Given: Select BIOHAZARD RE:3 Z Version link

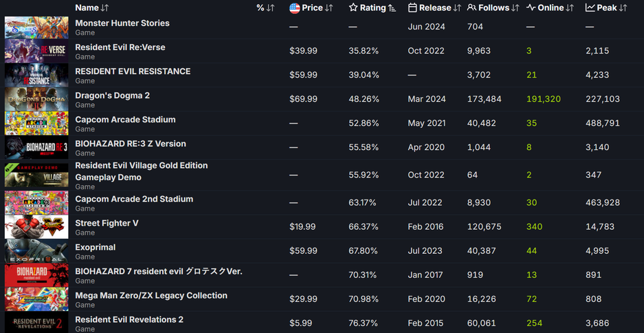Looking at the screenshot, I should click(x=131, y=144).
